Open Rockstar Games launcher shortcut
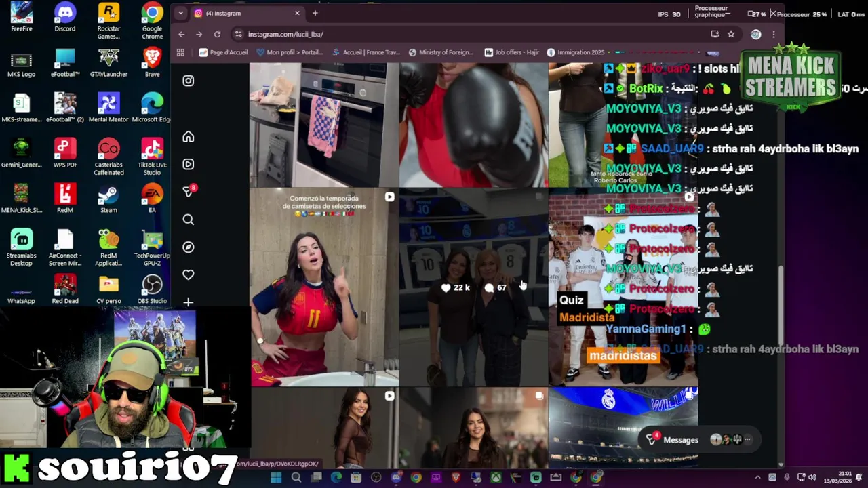Viewport: 868px width, 488px height. [x=108, y=20]
